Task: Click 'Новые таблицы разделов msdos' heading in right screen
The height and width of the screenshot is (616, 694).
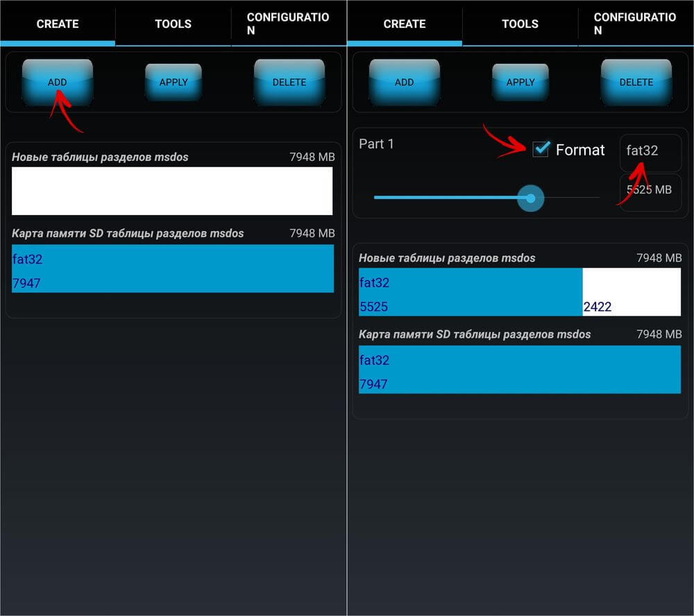Action: (x=447, y=258)
